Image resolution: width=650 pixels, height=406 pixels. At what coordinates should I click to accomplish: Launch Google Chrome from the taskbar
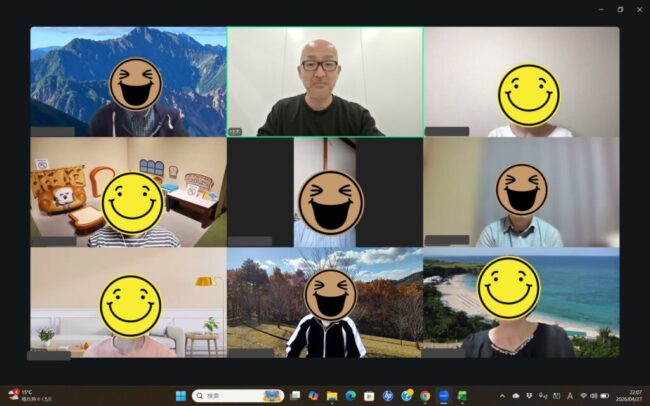425,395
